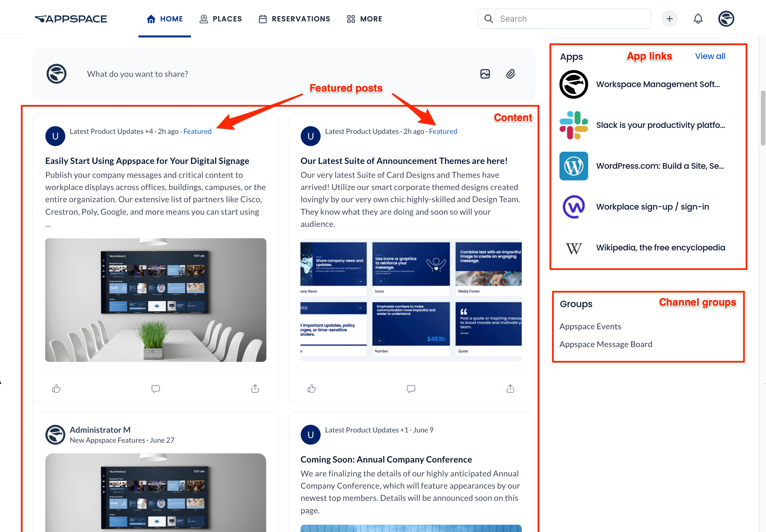The image size is (766, 532).
Task: Click the notifications bell icon
Action: coord(698,19)
